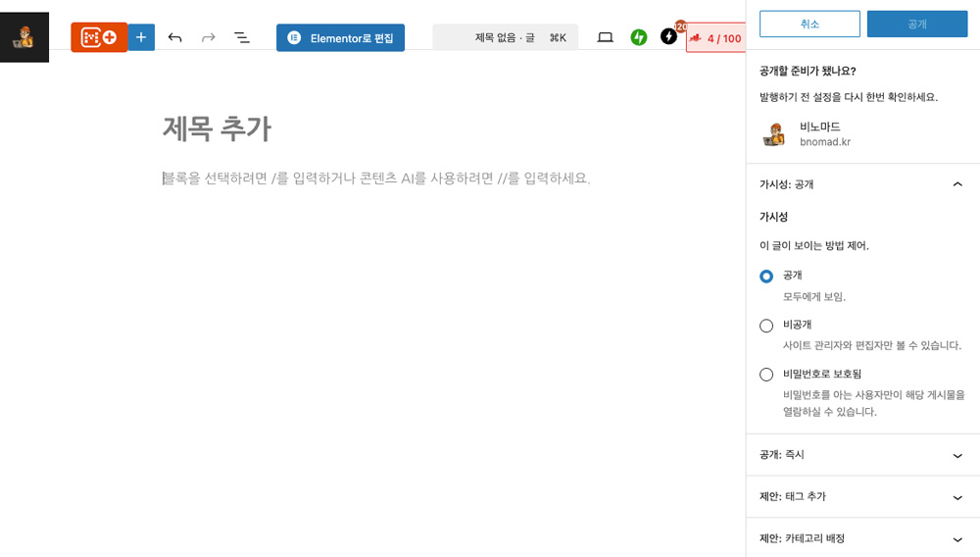Click the green Jetpack lightning icon
980x557 pixels.
click(x=639, y=37)
